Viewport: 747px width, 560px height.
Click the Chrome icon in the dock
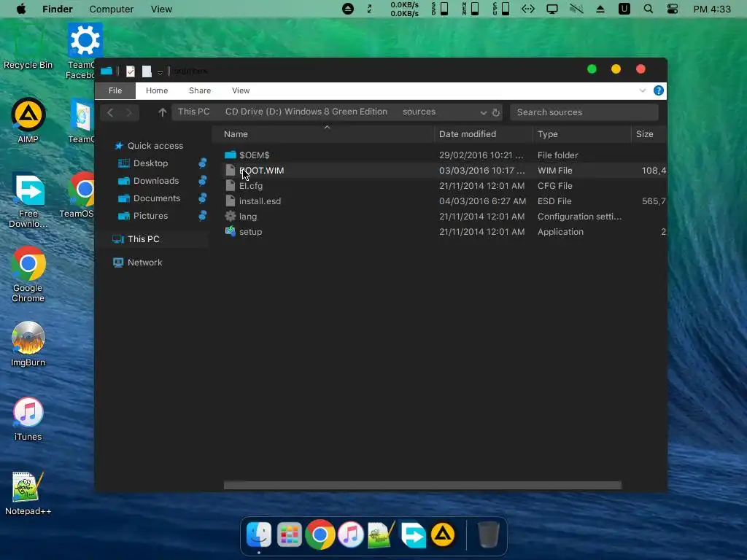pyautogui.click(x=320, y=534)
